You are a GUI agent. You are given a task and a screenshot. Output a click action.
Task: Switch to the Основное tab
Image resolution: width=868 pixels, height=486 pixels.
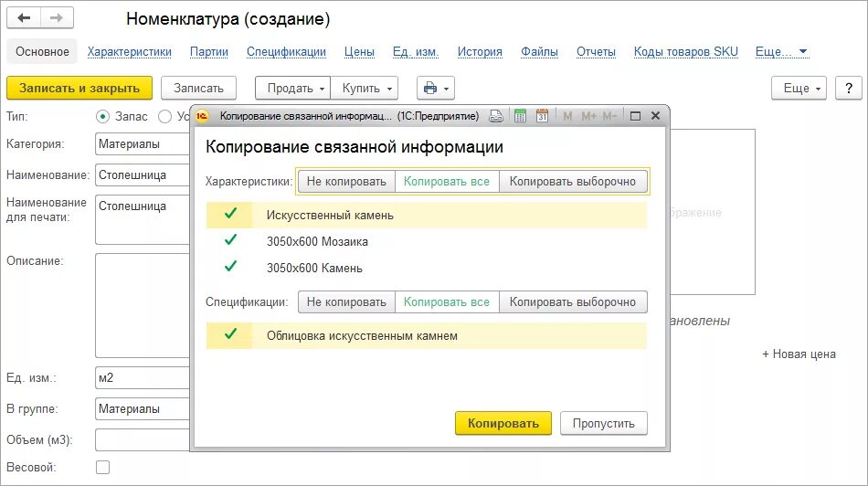[42, 51]
